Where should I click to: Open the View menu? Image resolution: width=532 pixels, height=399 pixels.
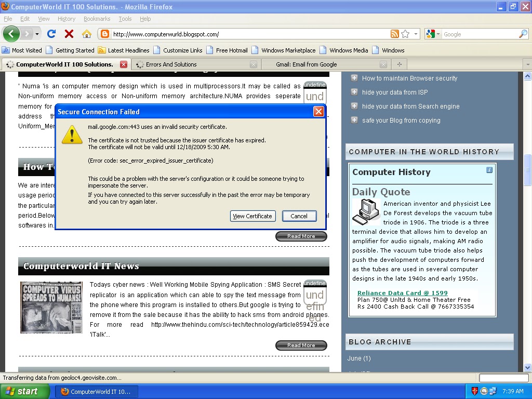click(x=44, y=19)
